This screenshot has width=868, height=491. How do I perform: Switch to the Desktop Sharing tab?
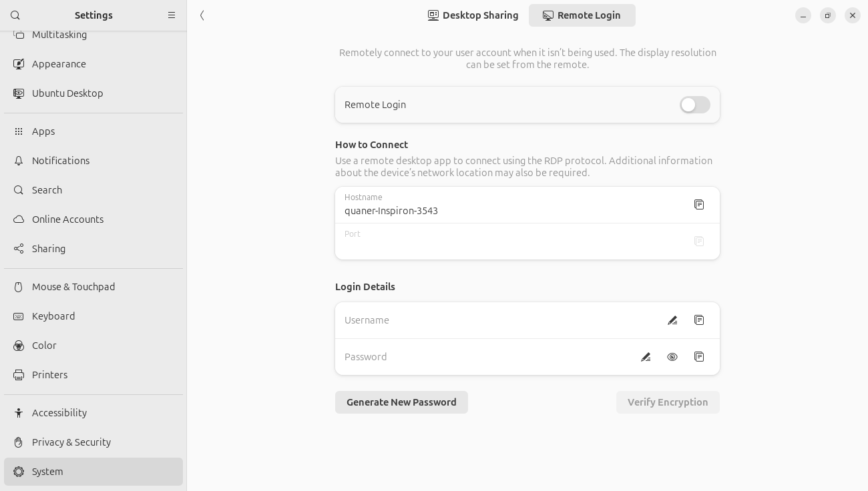click(473, 15)
